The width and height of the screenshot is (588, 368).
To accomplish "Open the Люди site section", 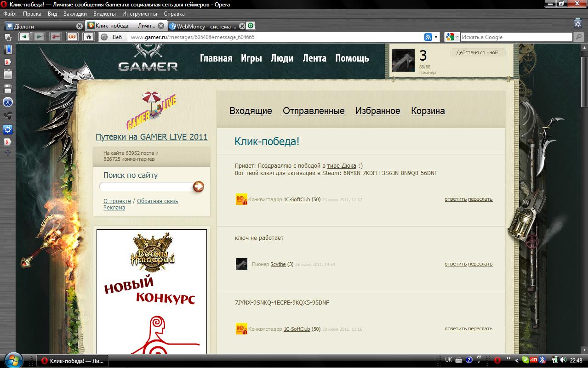I will [x=282, y=58].
